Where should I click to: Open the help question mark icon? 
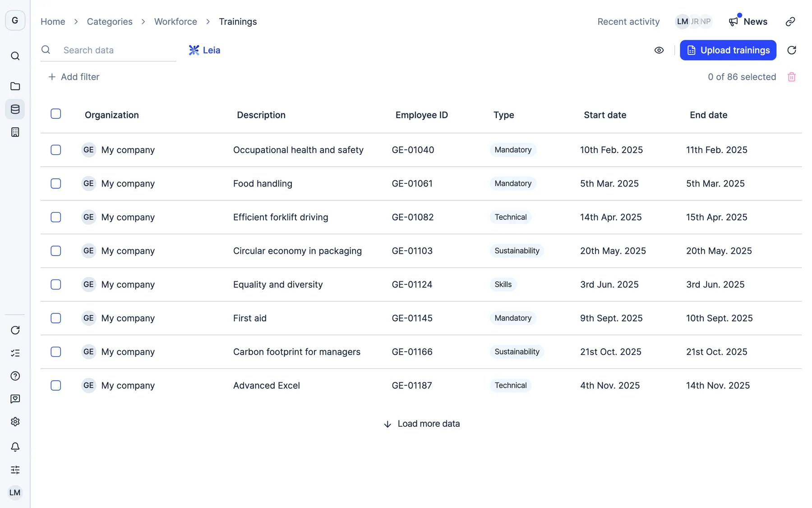15,376
